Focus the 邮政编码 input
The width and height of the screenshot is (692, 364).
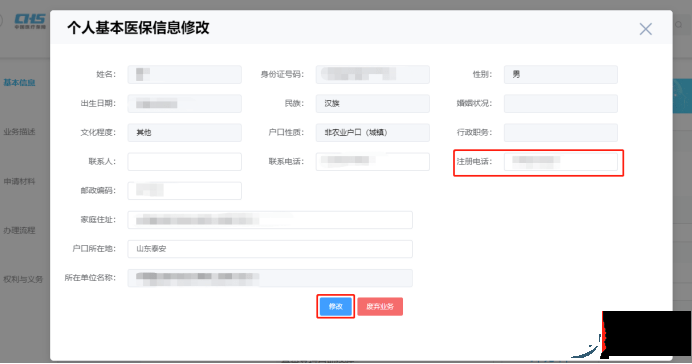pos(184,191)
